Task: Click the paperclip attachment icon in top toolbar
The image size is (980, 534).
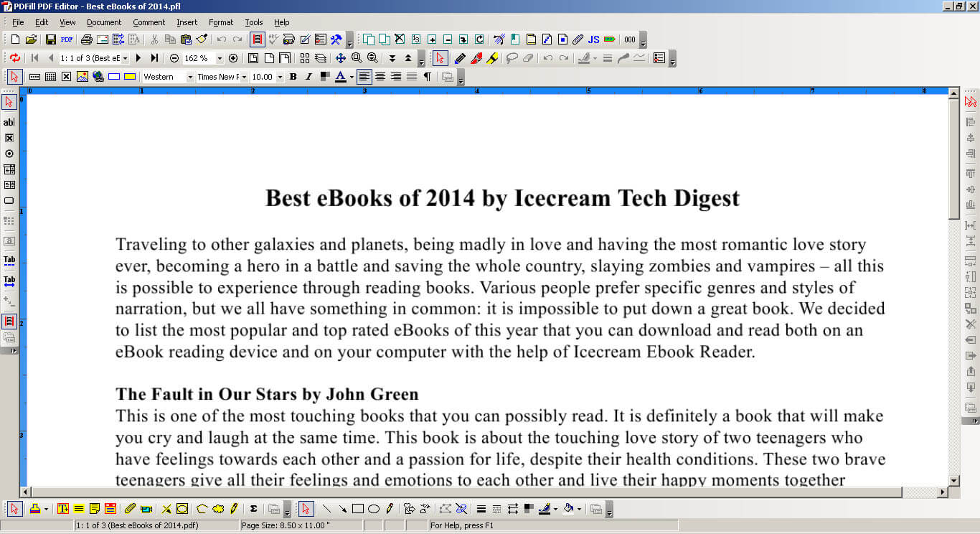Action: [x=578, y=39]
